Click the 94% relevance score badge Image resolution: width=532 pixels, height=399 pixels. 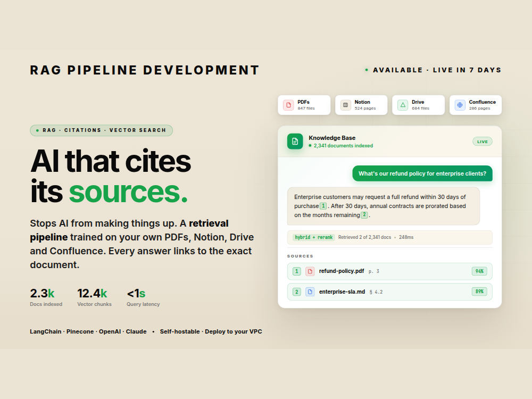[x=479, y=271]
